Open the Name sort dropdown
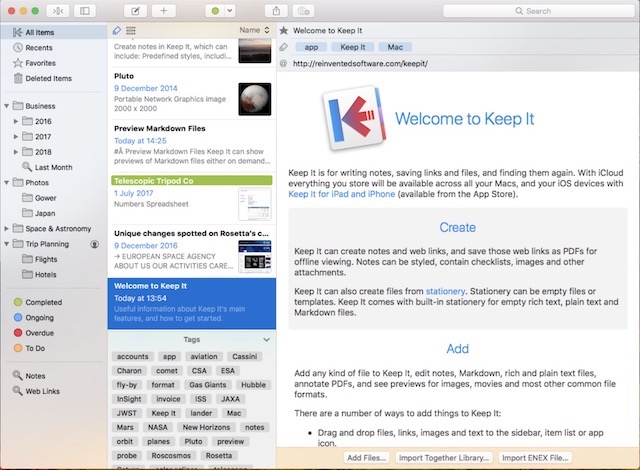640x470 pixels. [254, 30]
